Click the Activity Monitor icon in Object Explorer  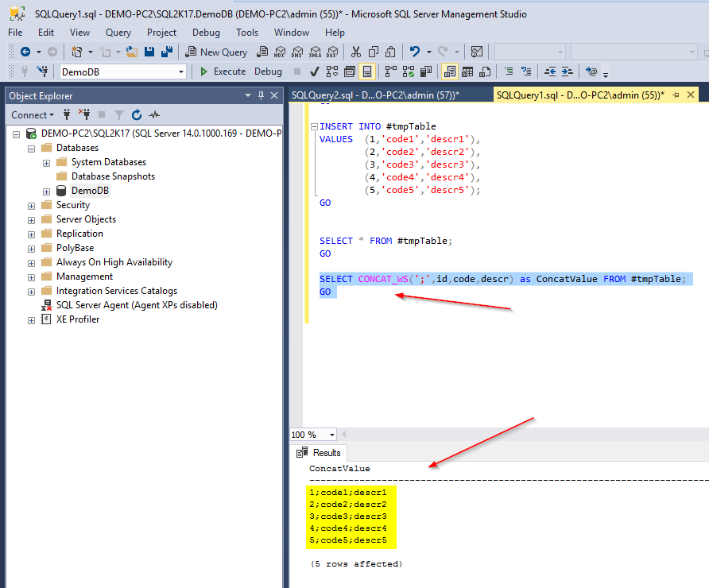click(154, 114)
